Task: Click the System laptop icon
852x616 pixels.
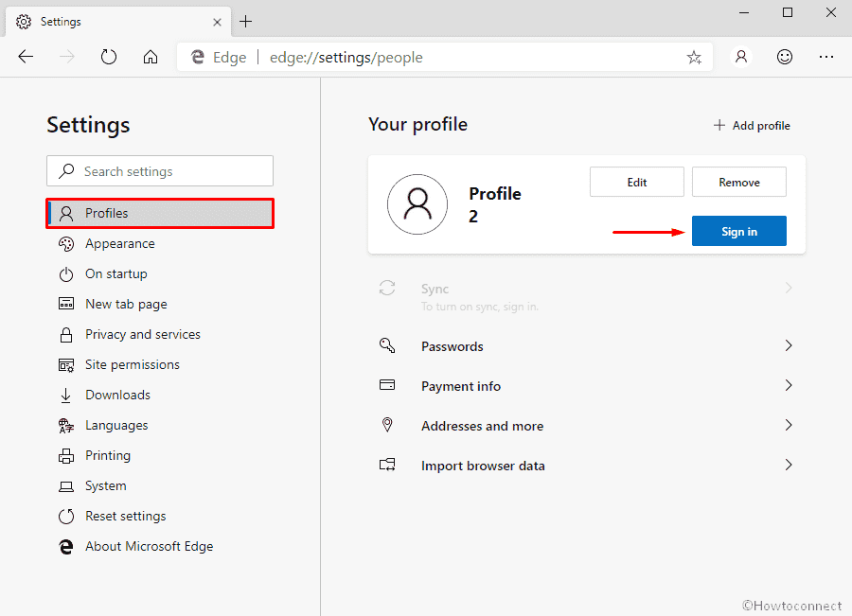Action: point(66,486)
